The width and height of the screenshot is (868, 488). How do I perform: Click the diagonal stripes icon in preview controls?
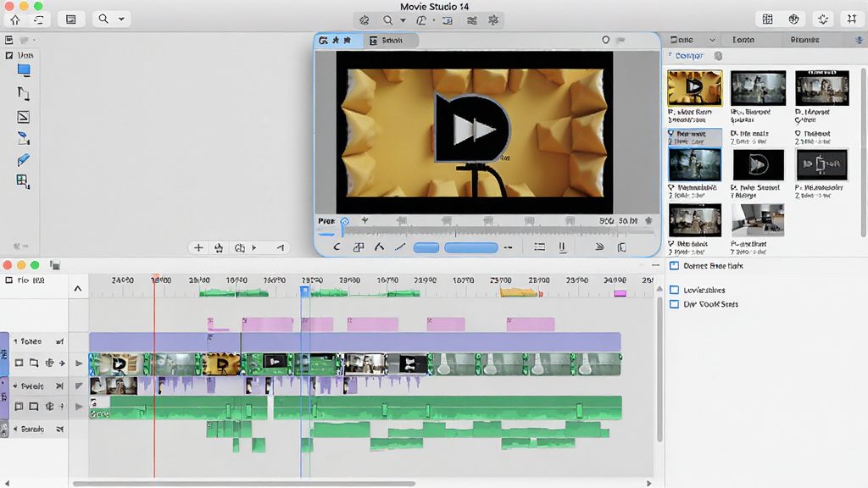point(599,247)
